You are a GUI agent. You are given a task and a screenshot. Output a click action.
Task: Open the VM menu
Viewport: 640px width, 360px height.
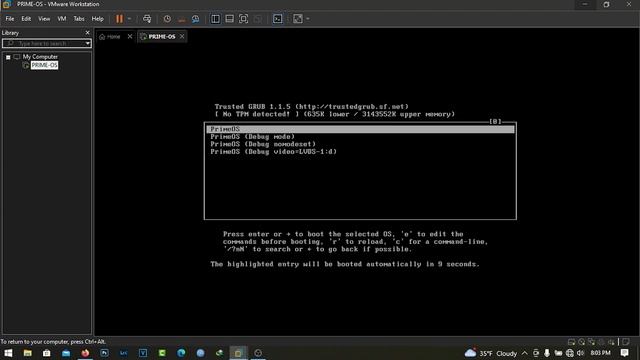[x=62, y=19]
